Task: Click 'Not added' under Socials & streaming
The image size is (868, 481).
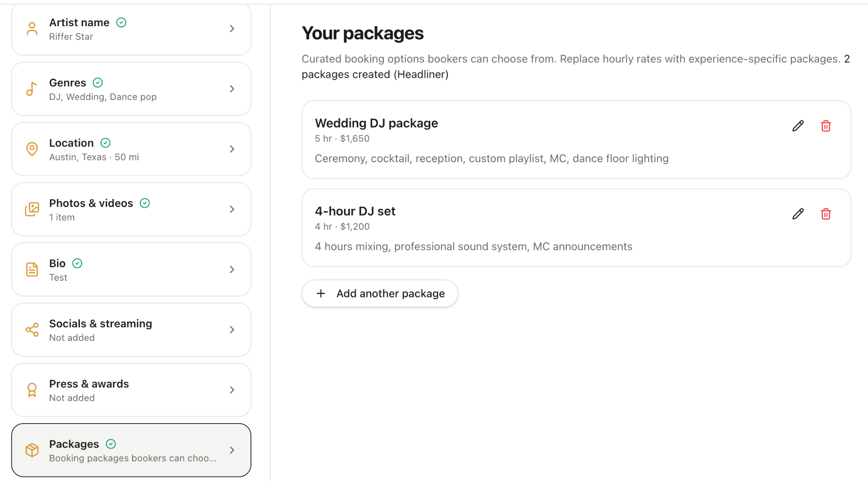Action: tap(71, 338)
